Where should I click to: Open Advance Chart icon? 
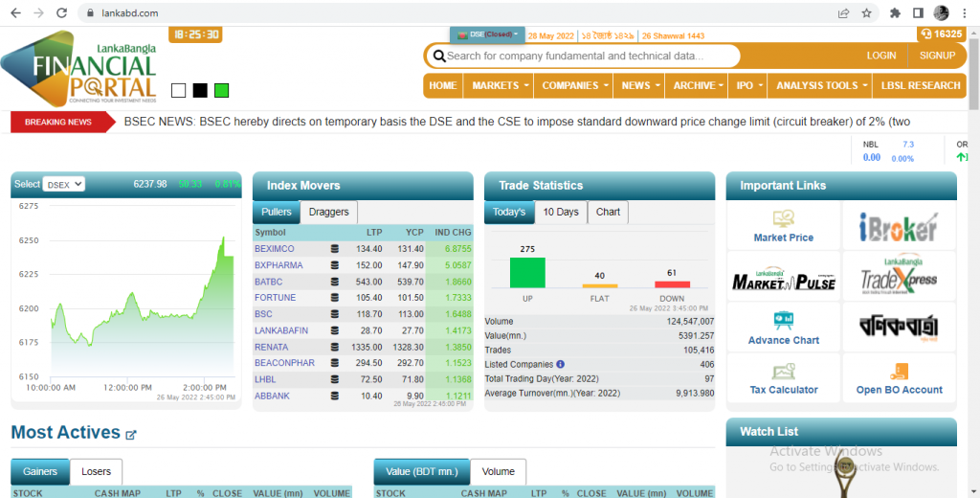[x=783, y=321]
